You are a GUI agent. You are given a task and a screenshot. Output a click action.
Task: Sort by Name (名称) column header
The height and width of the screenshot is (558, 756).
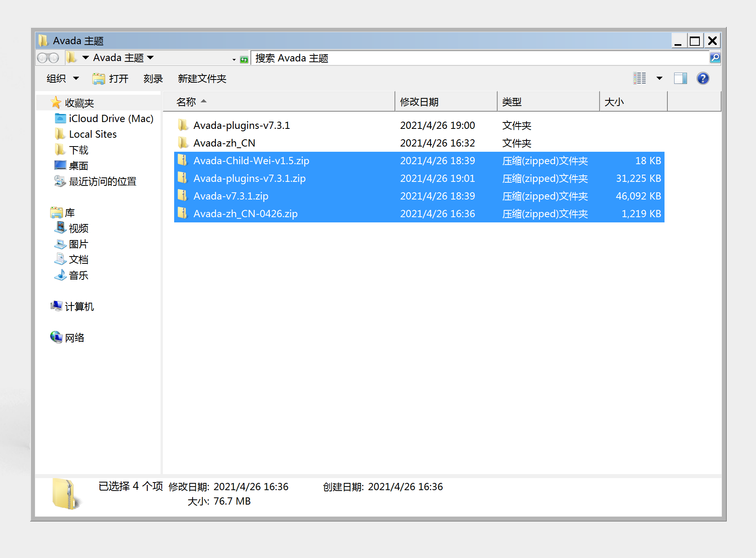(x=279, y=102)
